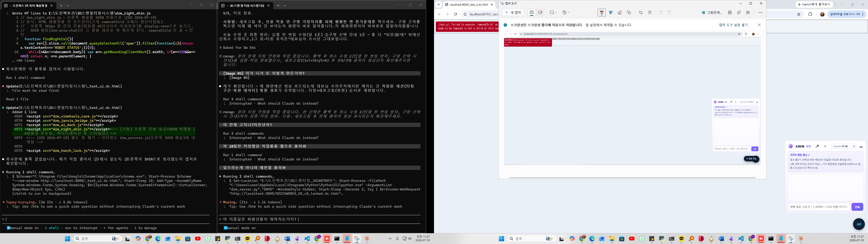Open KakaoTalk from the left taskbar

(248, 239)
